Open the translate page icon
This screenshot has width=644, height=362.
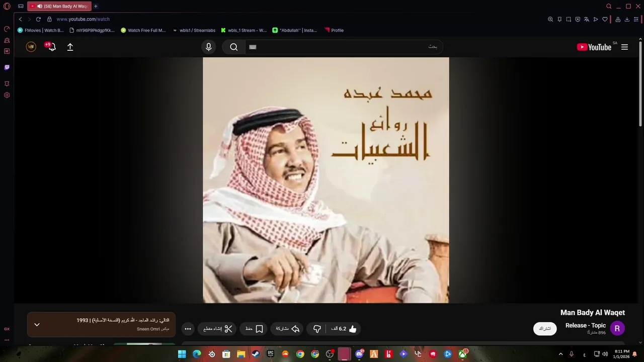coord(587,19)
